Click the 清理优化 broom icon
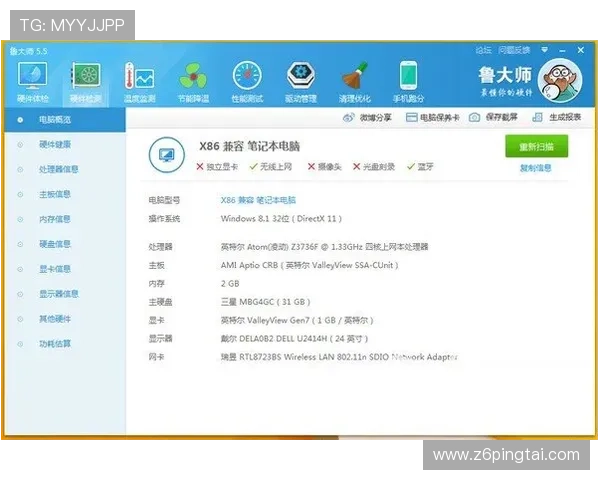Viewport: 600px width, 480px height. (355, 78)
